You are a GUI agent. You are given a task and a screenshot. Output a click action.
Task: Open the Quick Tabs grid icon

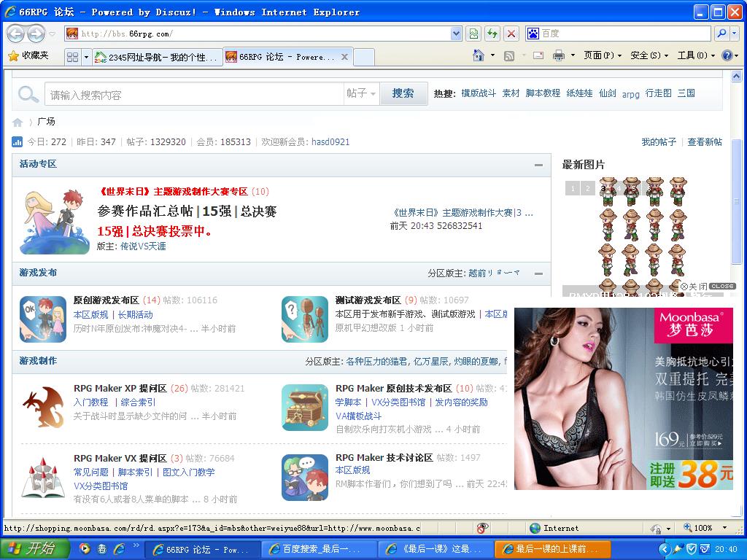(x=72, y=57)
